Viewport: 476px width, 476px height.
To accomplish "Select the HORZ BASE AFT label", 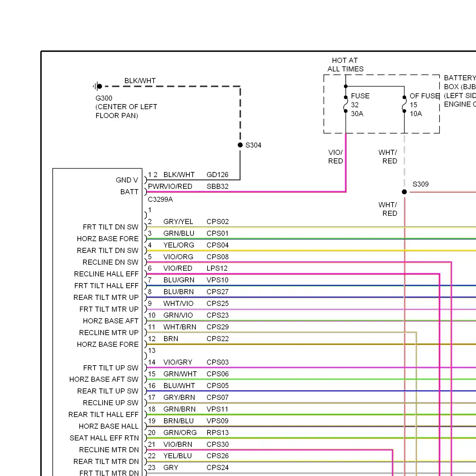I will pyautogui.click(x=110, y=321).
